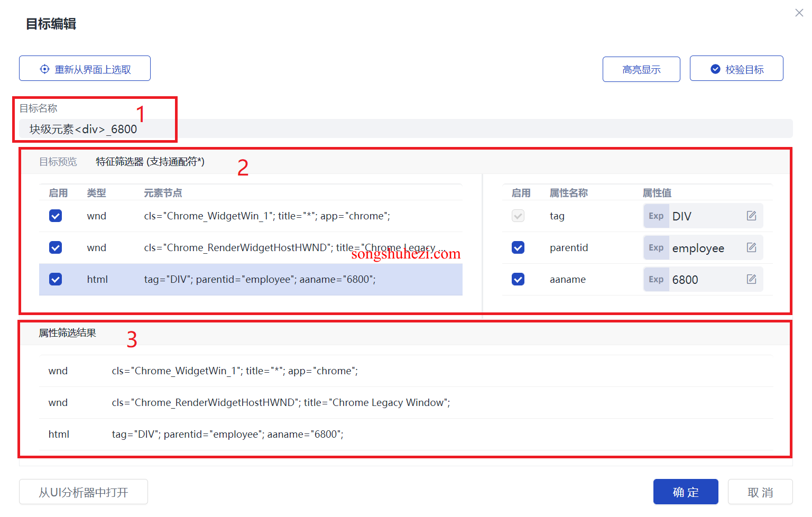812x517 pixels.
Task: Confirm with the 确定 button
Action: click(x=686, y=492)
